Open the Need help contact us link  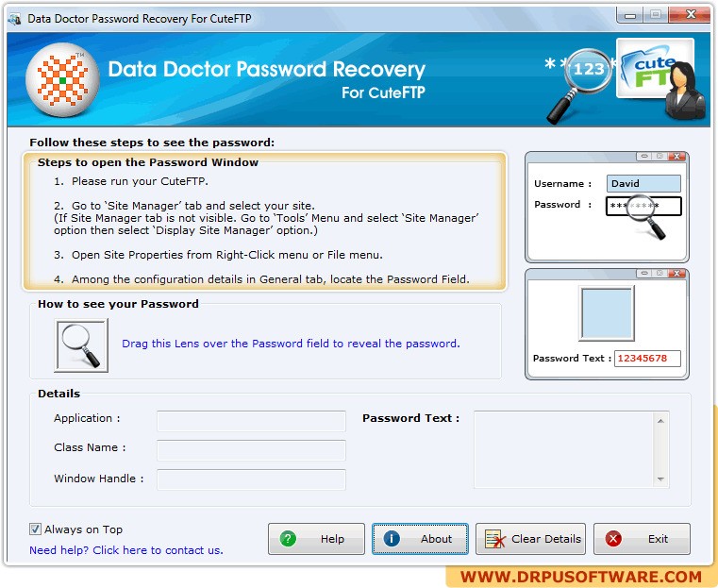(125, 550)
